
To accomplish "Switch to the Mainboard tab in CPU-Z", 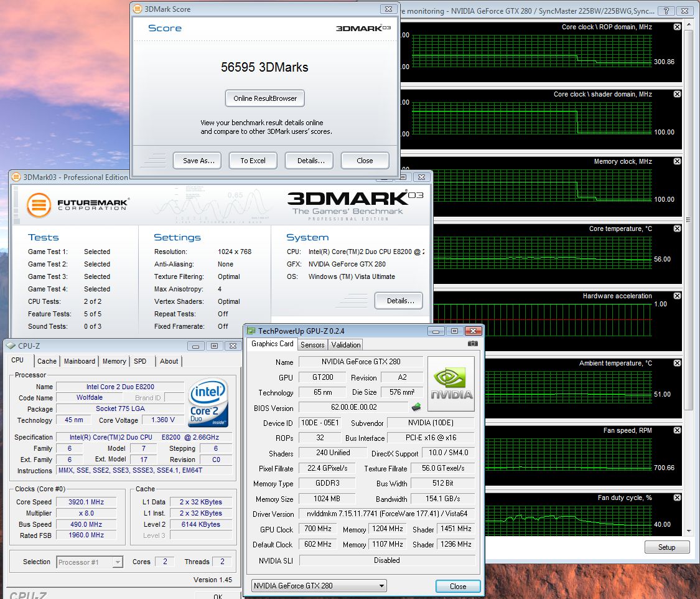I will 80,361.
